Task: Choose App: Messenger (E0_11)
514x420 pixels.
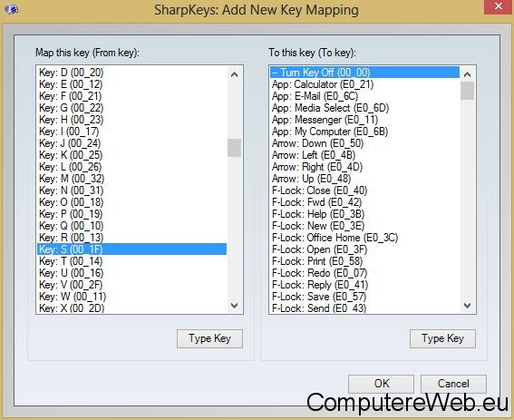Action: click(364, 120)
